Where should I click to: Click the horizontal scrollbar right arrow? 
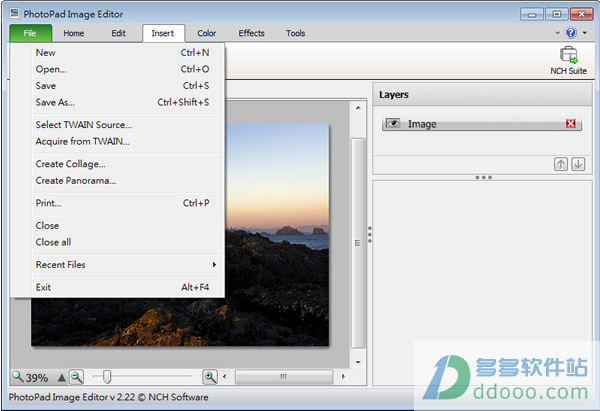(x=343, y=377)
